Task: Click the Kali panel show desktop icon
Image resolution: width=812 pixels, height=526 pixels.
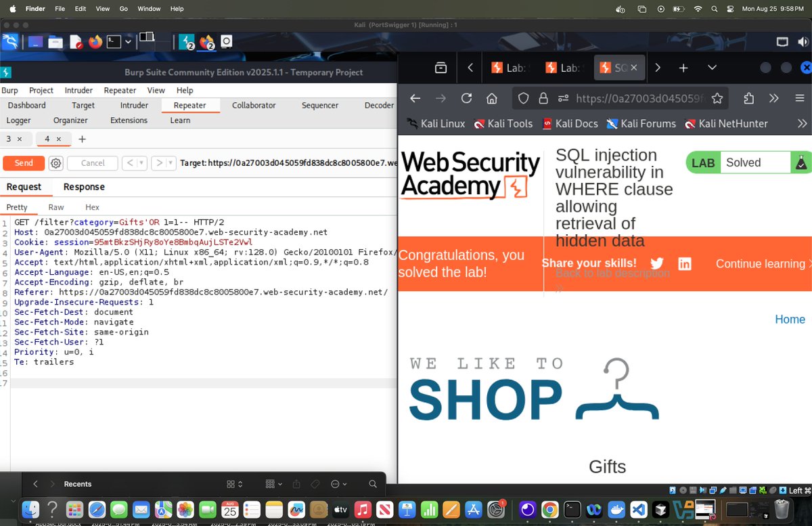Action: [x=35, y=42]
